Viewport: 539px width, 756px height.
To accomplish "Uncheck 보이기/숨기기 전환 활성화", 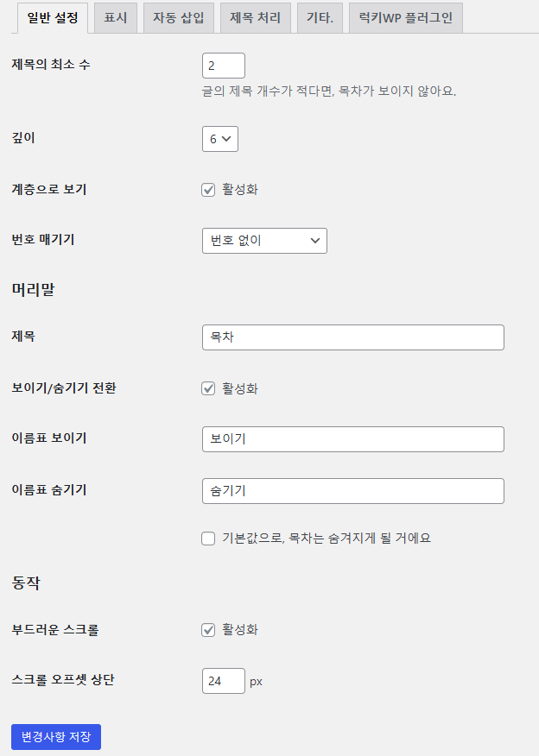I will [207, 387].
